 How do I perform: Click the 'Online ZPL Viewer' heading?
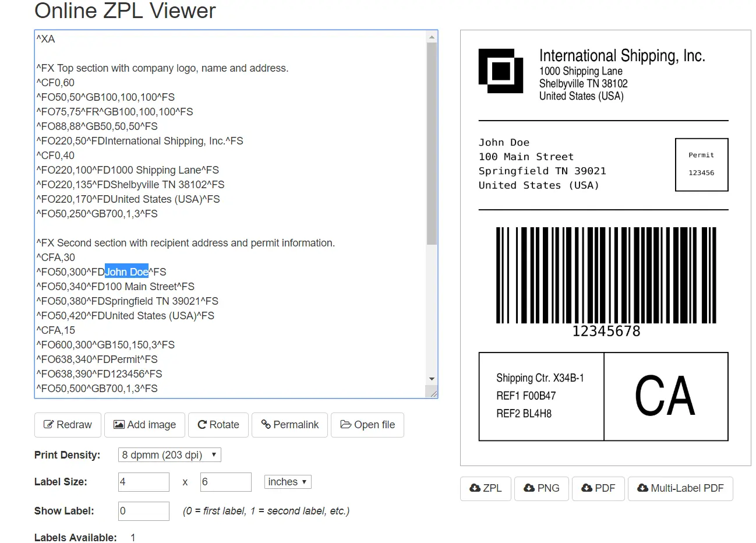tap(125, 10)
